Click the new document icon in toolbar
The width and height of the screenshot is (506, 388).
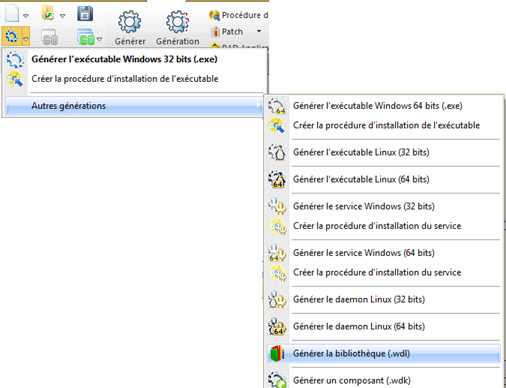tap(12, 13)
